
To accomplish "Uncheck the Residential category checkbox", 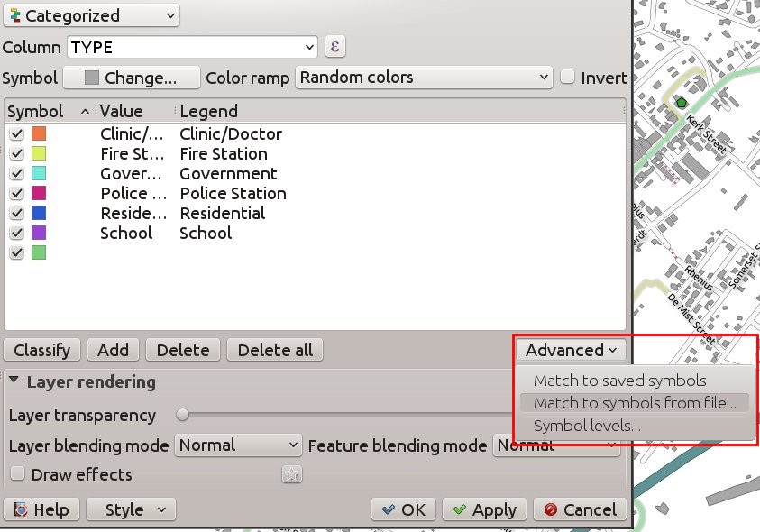I will (16, 213).
